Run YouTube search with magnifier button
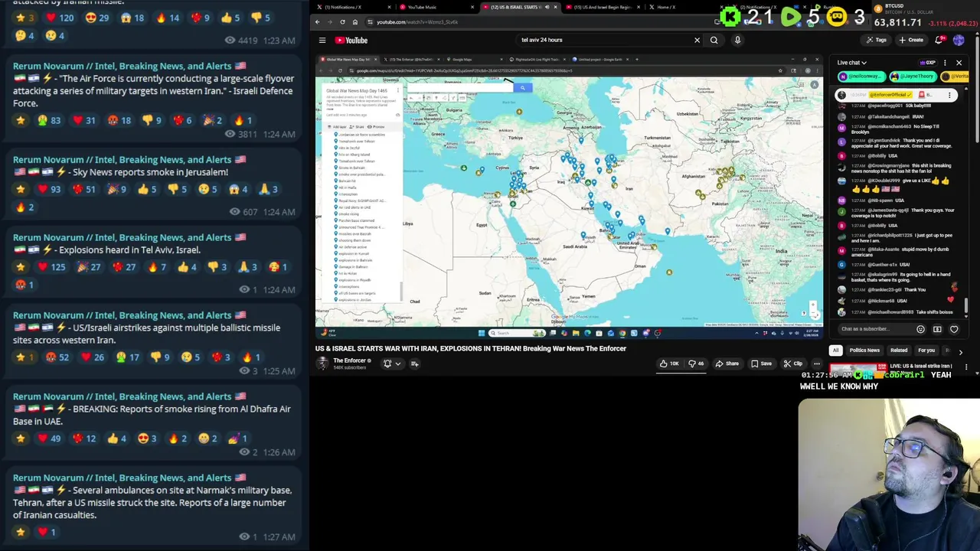Screen dimensions: 980x551 click(714, 40)
